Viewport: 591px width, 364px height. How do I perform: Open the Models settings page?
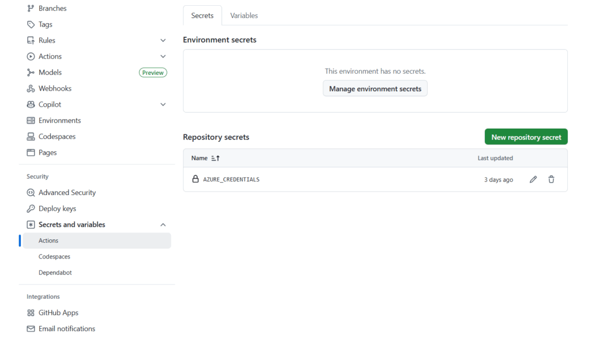50,72
